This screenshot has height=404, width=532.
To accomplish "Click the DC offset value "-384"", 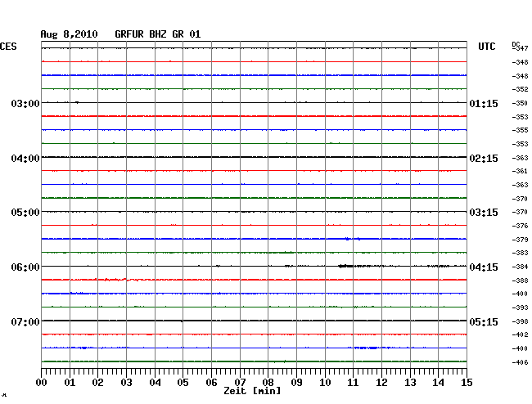I will (x=520, y=267).
